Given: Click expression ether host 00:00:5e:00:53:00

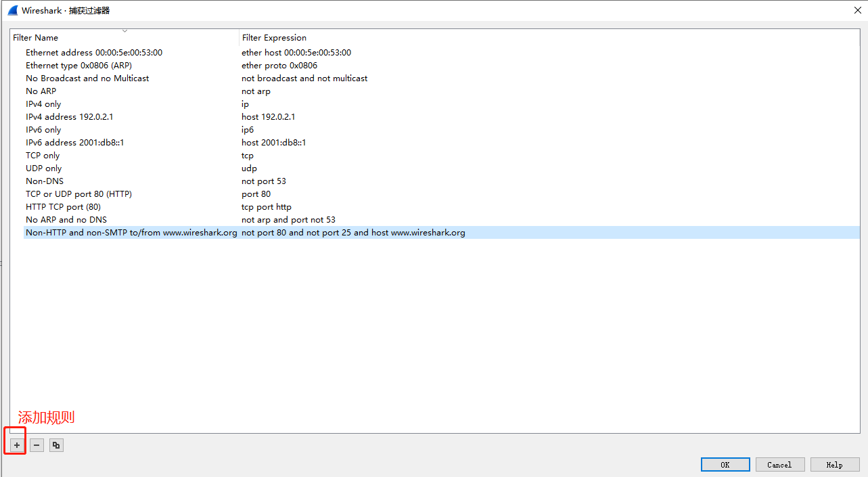Looking at the screenshot, I should pos(296,53).
